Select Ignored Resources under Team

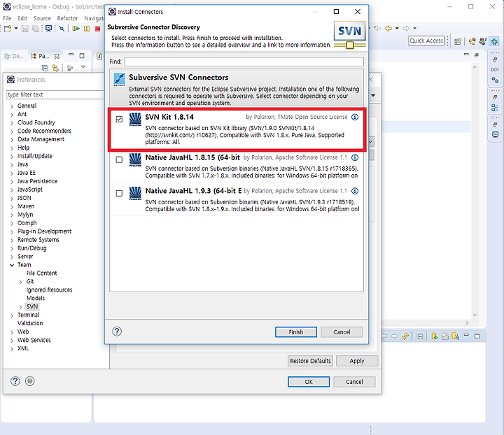49,290
